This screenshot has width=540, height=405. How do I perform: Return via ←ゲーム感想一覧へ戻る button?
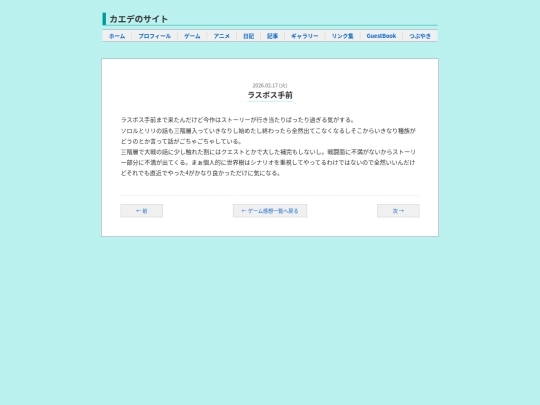pos(270,211)
